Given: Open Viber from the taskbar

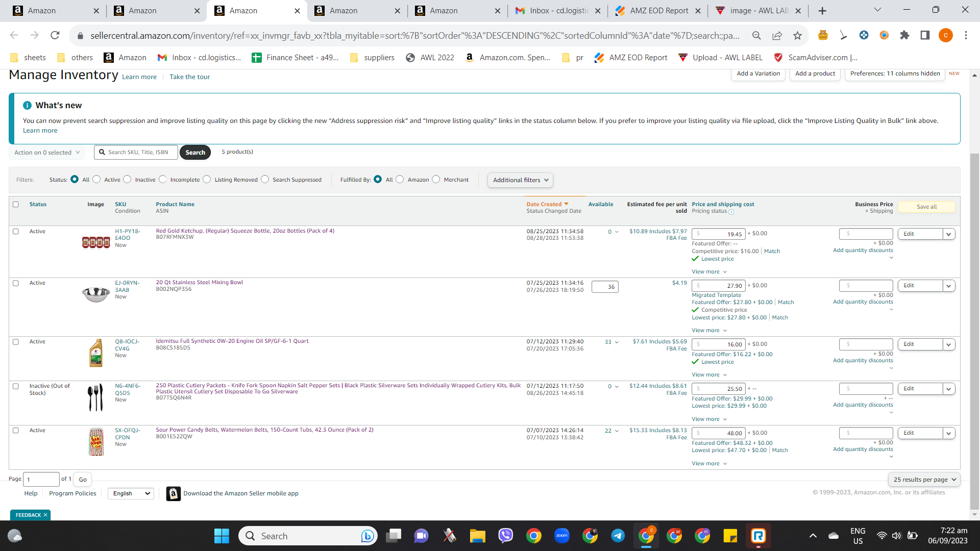Looking at the screenshot, I should tap(505, 536).
